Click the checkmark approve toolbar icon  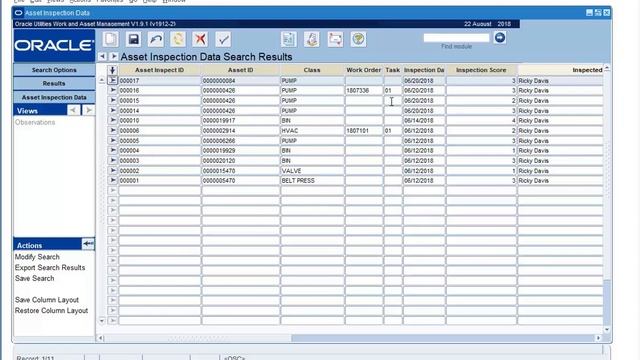(223, 39)
